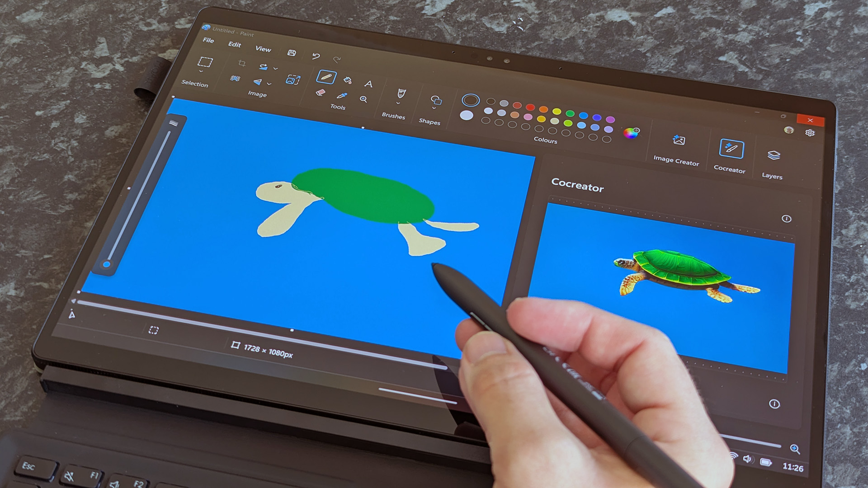Click the Undo button

(316, 55)
